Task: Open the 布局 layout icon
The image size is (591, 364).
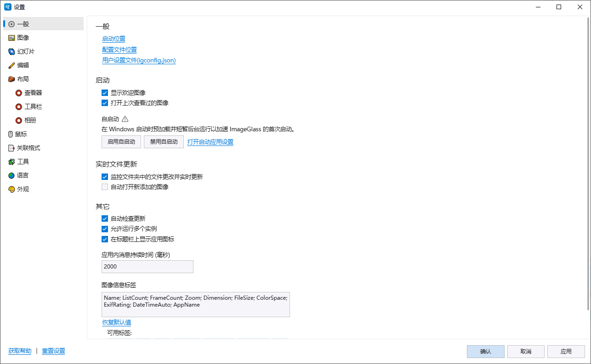Action: click(11, 79)
